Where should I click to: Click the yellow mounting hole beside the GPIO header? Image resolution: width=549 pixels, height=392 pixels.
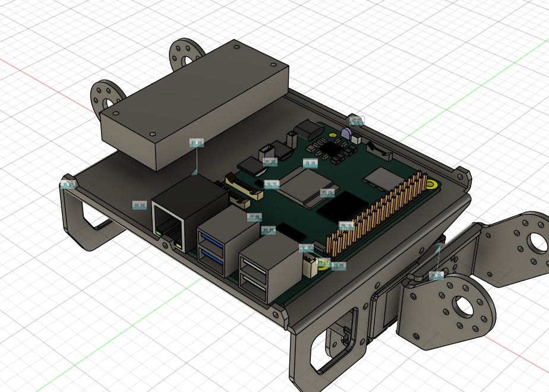[431, 184]
